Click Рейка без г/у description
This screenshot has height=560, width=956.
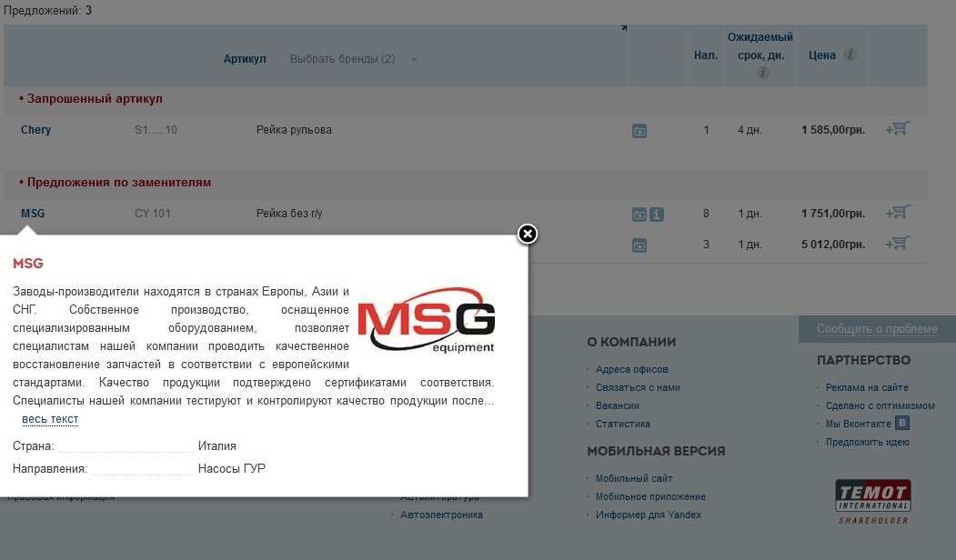(289, 214)
